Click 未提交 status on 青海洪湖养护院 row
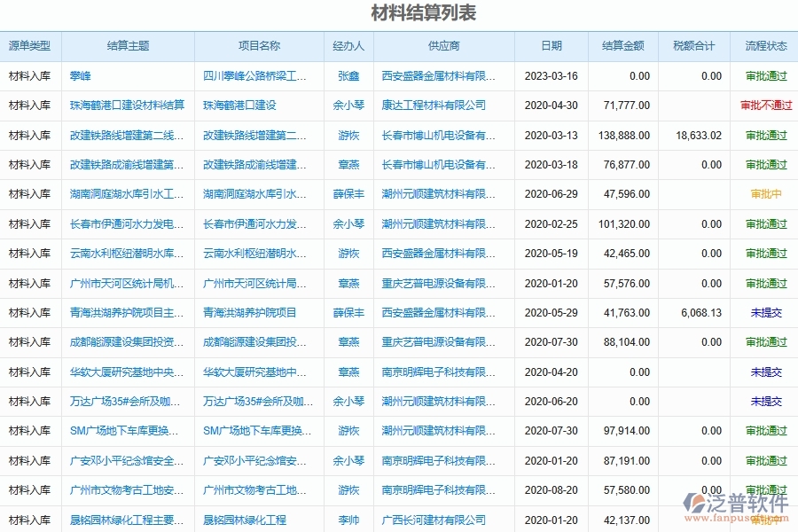 click(x=765, y=312)
